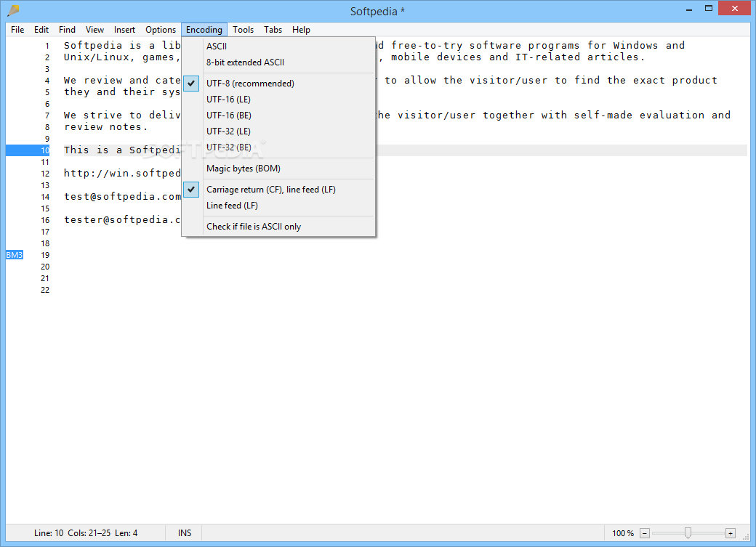The width and height of the screenshot is (756, 547).
Task: Click 'mobile devices and IT-related articles.' text
Action: point(518,57)
